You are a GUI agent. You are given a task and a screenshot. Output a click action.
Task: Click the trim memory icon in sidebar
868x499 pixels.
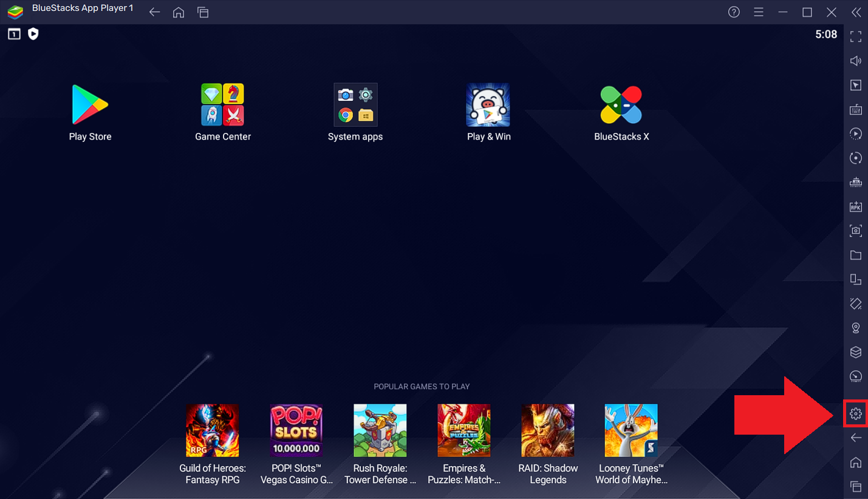856,182
